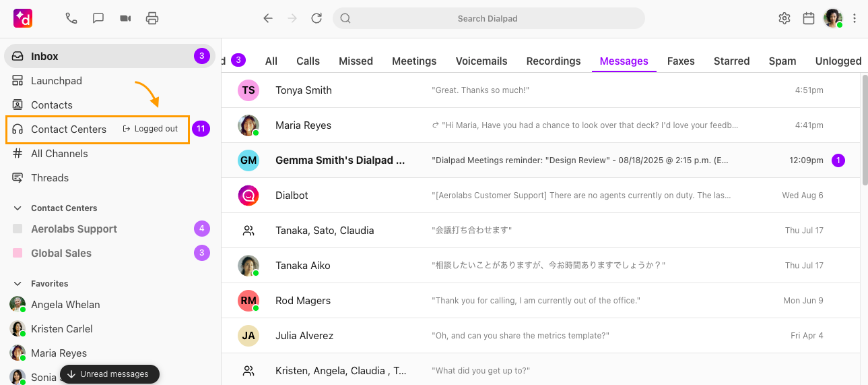This screenshot has width=868, height=385.
Task: Open Tanaka Aiko conversation
Action: [541, 266]
